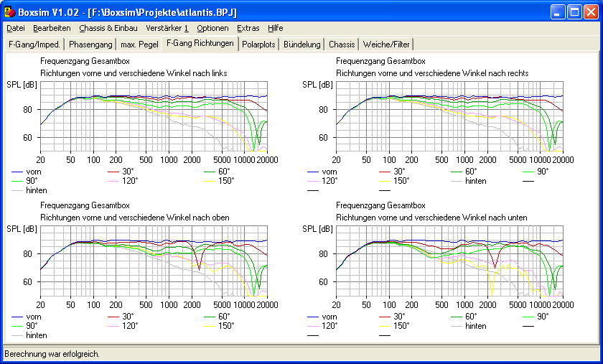This screenshot has height=364, width=603.
Task: Open the Chassis & Einbau menu
Action: (x=108, y=28)
